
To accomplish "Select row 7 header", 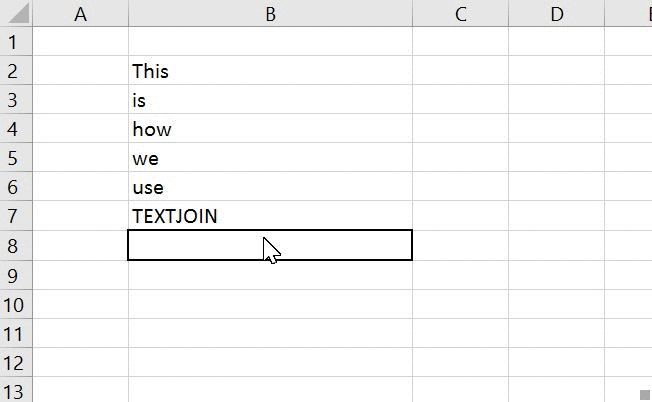I will click(x=14, y=216).
